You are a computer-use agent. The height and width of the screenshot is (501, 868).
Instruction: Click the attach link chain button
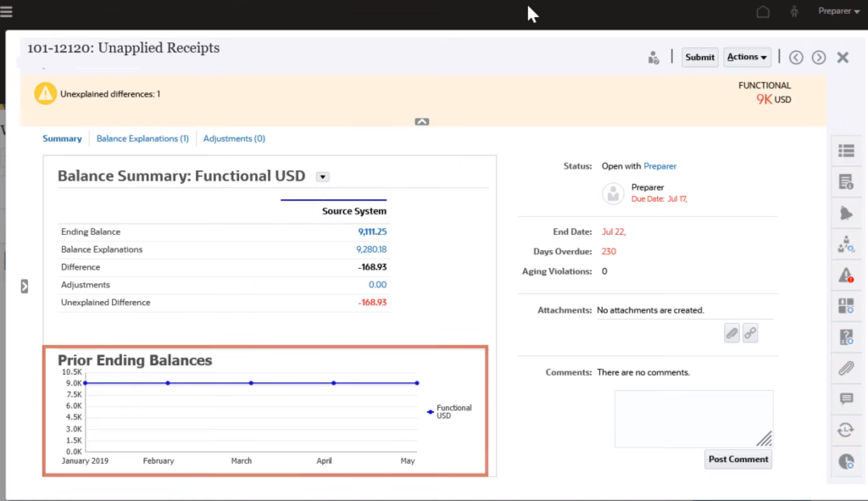(x=750, y=333)
